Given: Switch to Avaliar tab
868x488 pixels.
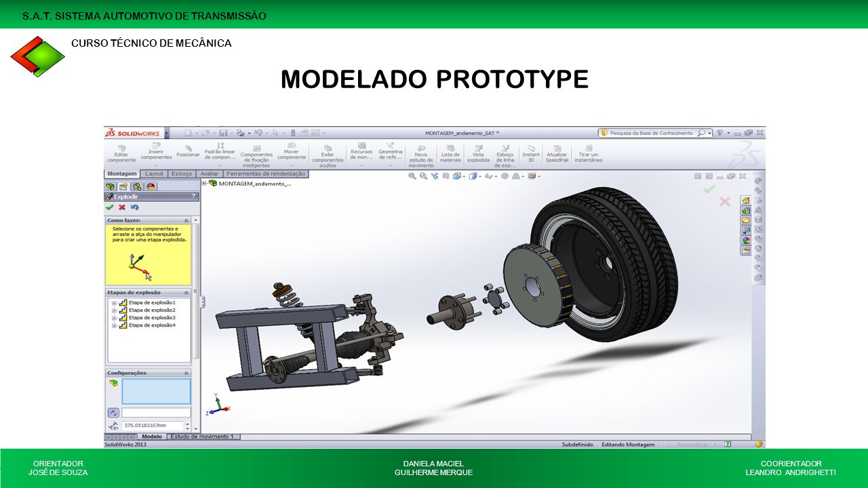Looking at the screenshot, I should [210, 174].
